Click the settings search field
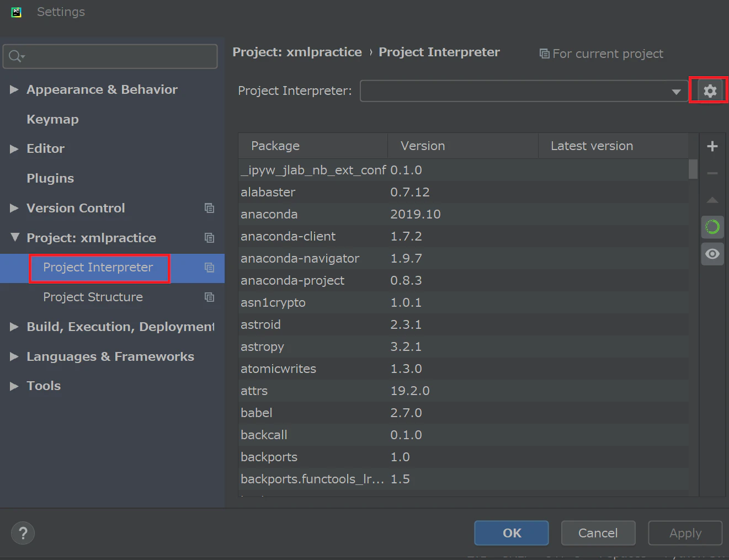This screenshot has height=560, width=729. point(110,56)
